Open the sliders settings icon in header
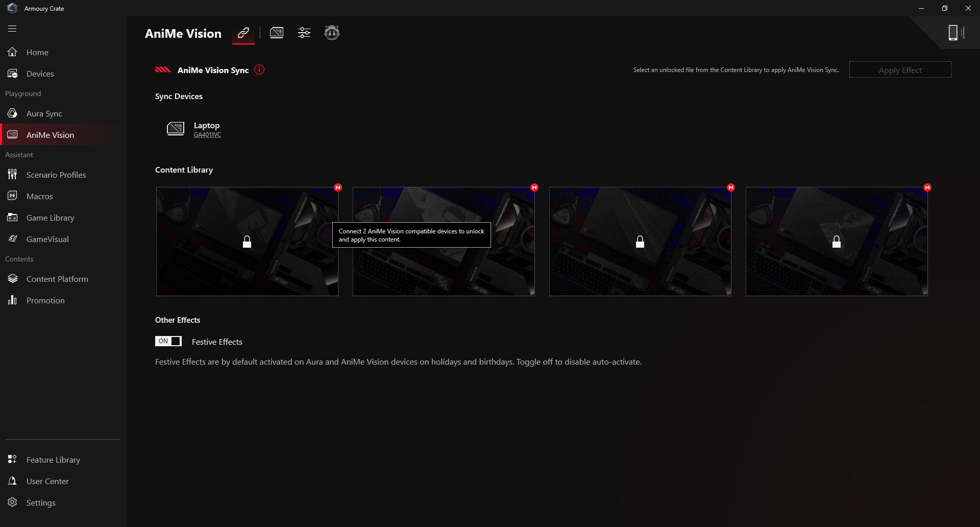The image size is (980, 527). tap(304, 33)
